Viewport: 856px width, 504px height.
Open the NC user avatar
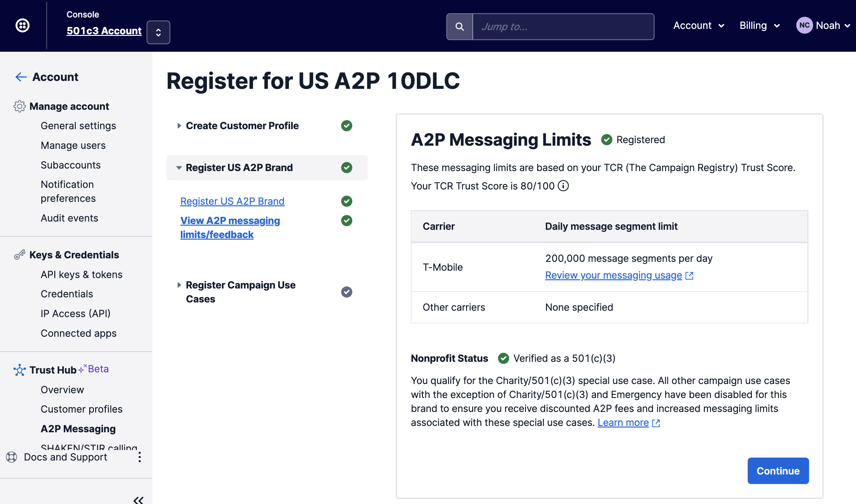pyautogui.click(x=805, y=25)
